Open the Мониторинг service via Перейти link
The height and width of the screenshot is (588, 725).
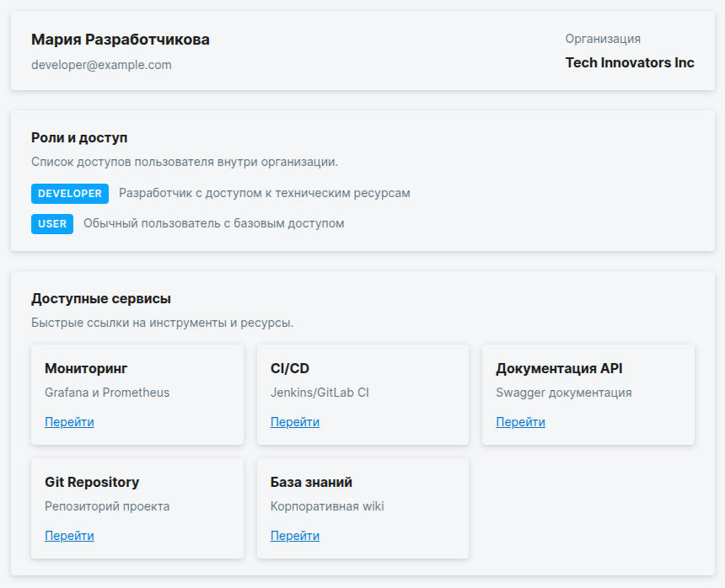(69, 422)
